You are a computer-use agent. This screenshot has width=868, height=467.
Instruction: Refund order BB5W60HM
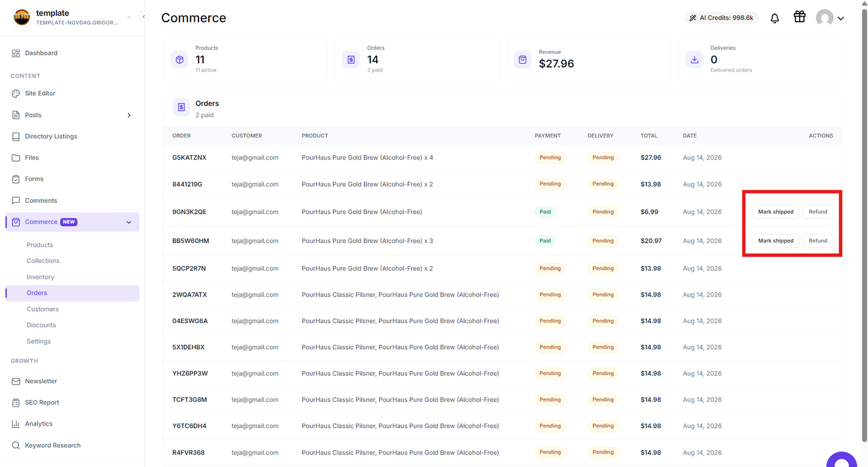pos(818,241)
